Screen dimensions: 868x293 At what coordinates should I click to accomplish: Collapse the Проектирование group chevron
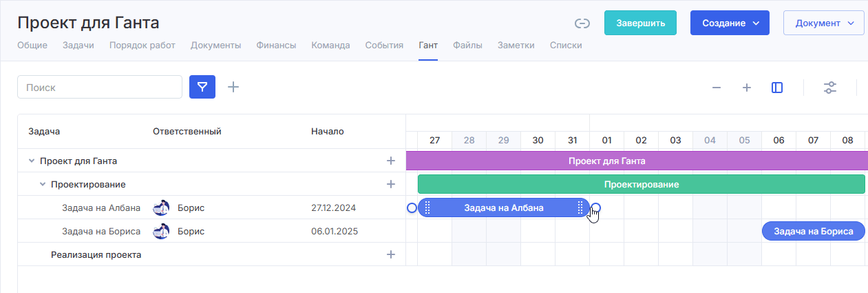click(x=43, y=184)
